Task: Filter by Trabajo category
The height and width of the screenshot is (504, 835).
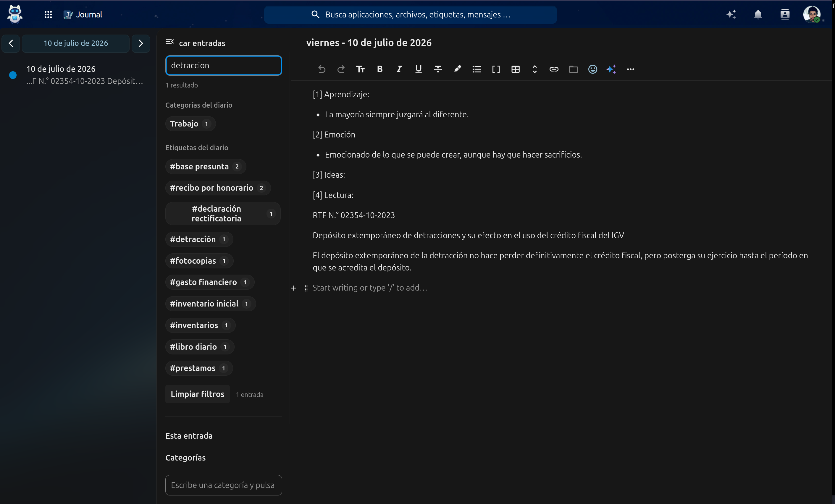Action: (190, 124)
